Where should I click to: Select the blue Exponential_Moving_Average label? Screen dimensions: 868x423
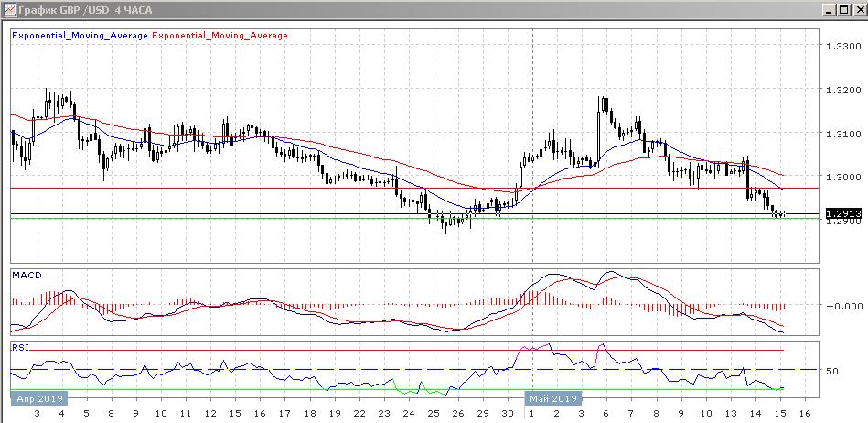coord(79,36)
